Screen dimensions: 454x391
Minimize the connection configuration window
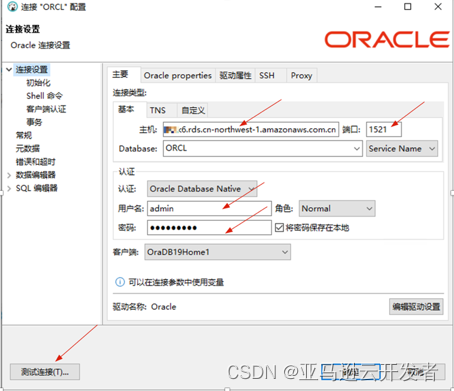pyautogui.click(x=378, y=7)
